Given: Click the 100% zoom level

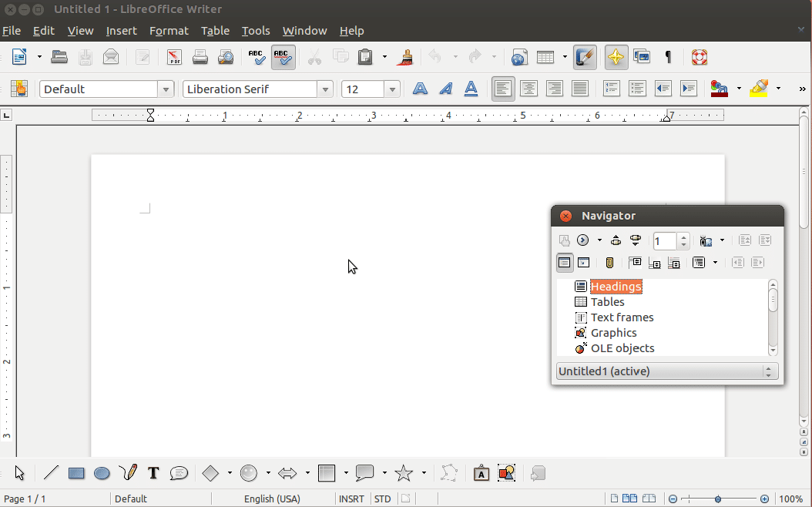Looking at the screenshot, I should click(x=790, y=499).
